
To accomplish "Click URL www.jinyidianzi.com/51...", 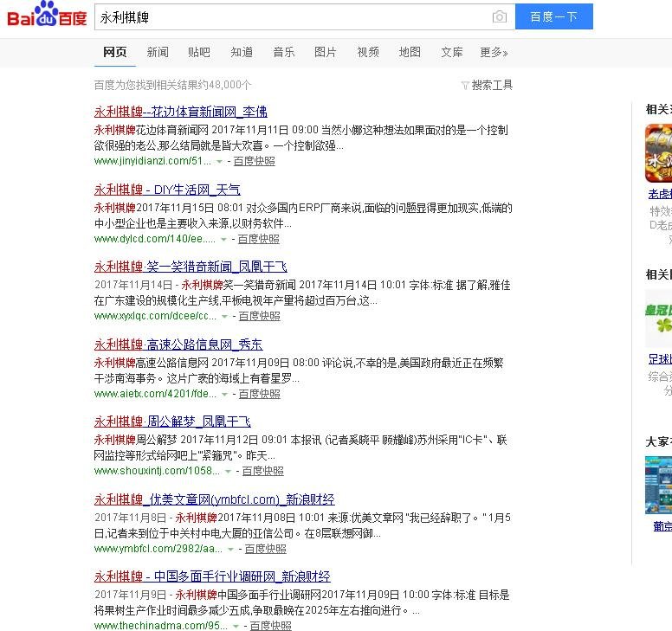I will (x=152, y=161).
